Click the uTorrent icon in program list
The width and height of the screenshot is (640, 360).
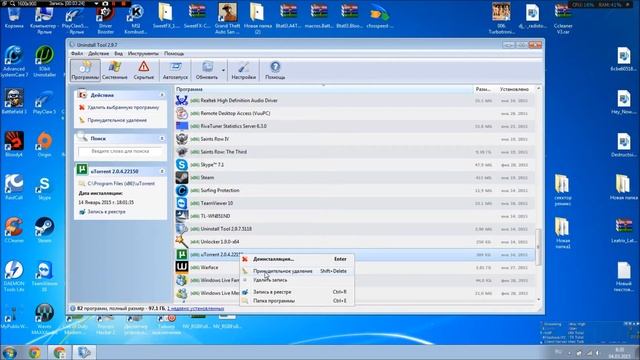[182, 255]
